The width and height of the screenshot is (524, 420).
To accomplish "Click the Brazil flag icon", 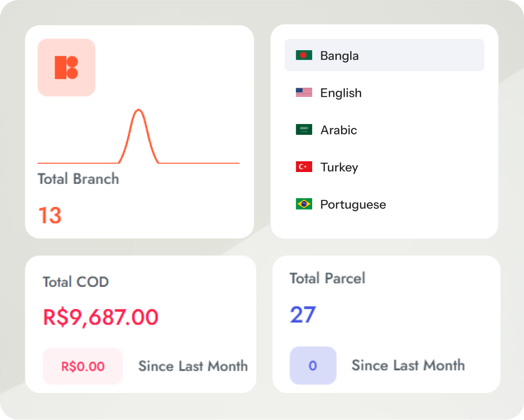I will [x=304, y=204].
